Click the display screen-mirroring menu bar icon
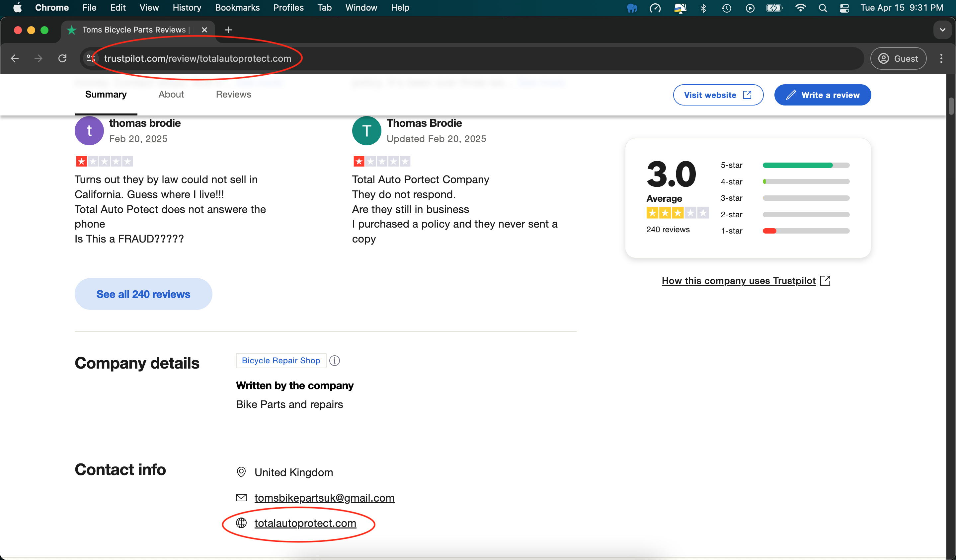 tap(680, 8)
